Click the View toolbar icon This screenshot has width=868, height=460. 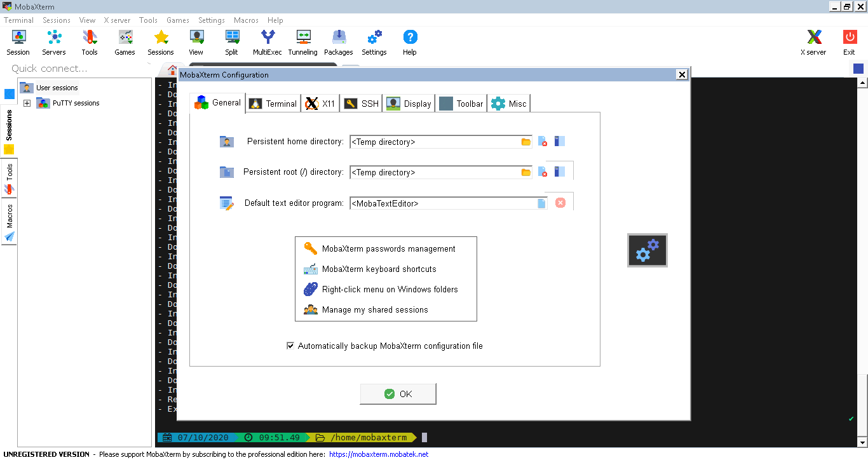click(x=196, y=42)
